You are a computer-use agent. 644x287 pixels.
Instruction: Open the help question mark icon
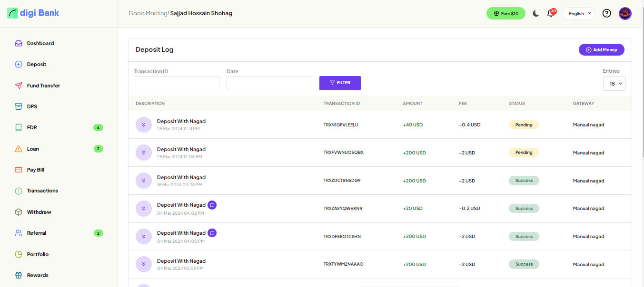coord(606,13)
